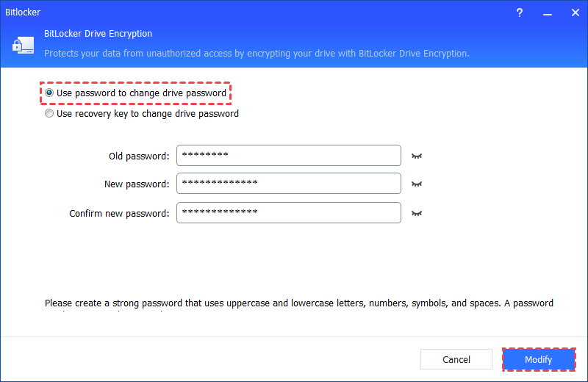Viewport: 588px width, 382px height.
Task: Click the 'BitLocker Drive Encryption' heading
Action: (99, 34)
